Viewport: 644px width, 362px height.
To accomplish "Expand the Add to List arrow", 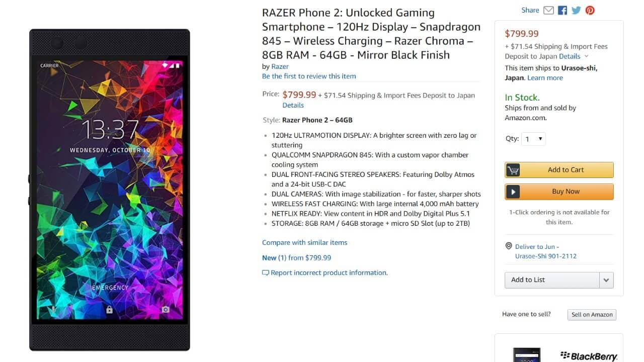I will pyautogui.click(x=606, y=280).
